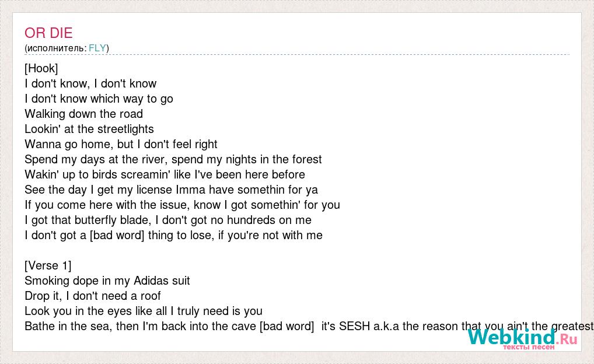Viewport: 594px width, 364px height.
Task: Click the line 'Drop it, I don't need a roof'
Action: (93, 296)
